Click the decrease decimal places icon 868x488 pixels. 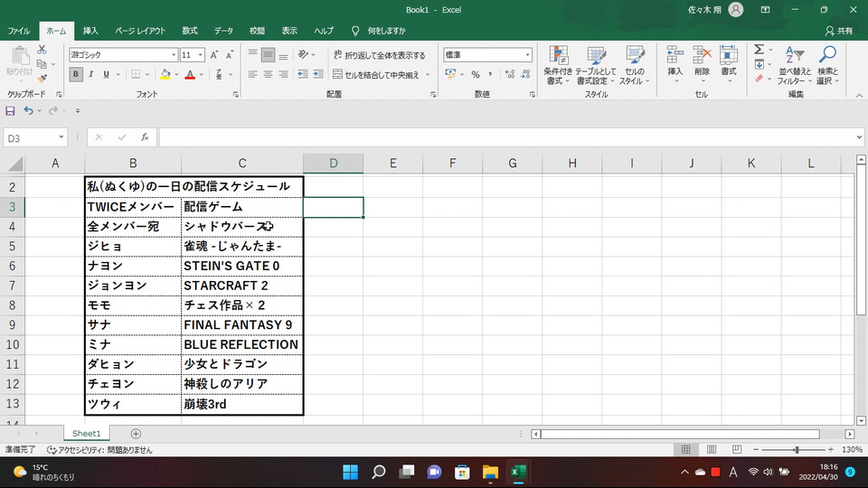[x=525, y=74]
